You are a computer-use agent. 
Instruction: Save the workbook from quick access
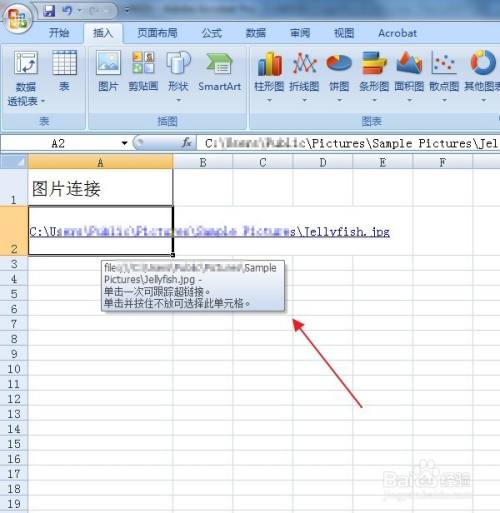coord(49,11)
